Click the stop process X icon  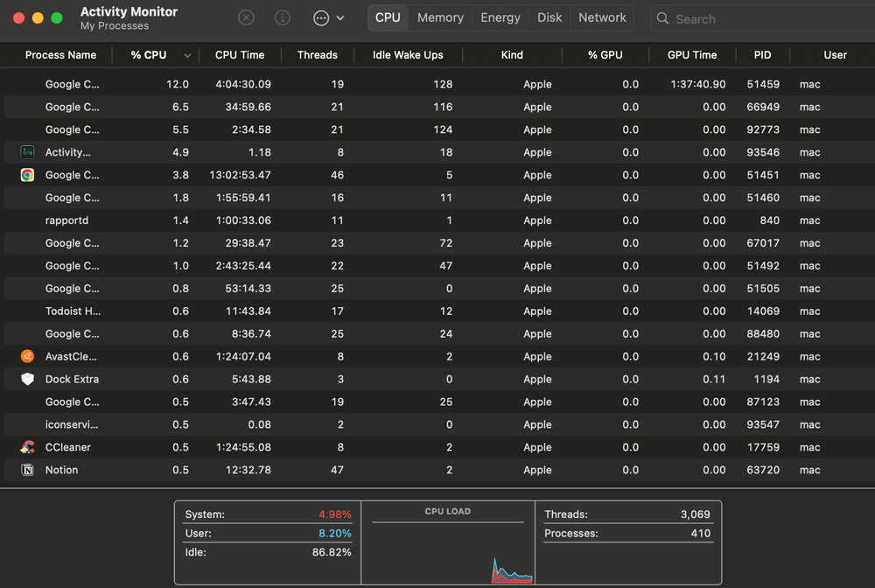[x=247, y=17]
